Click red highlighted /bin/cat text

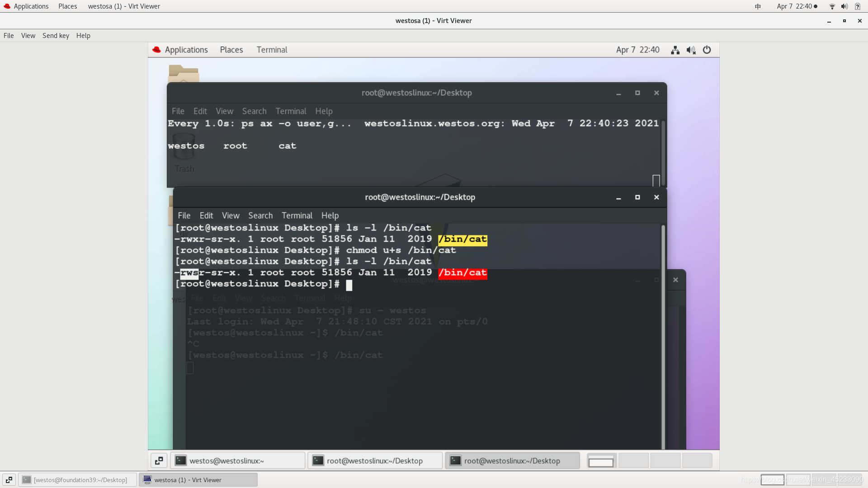[462, 273]
